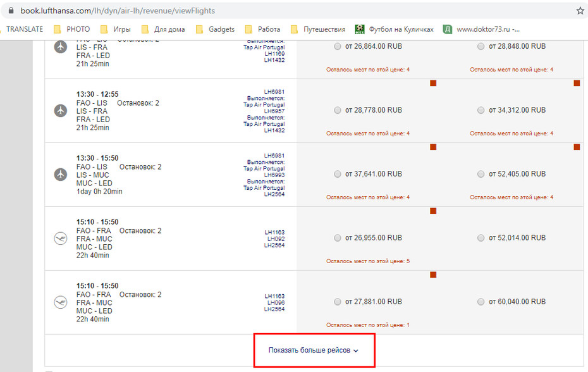Select fare от 34,312.00 RUB
The height and width of the screenshot is (372, 588).
click(481, 110)
